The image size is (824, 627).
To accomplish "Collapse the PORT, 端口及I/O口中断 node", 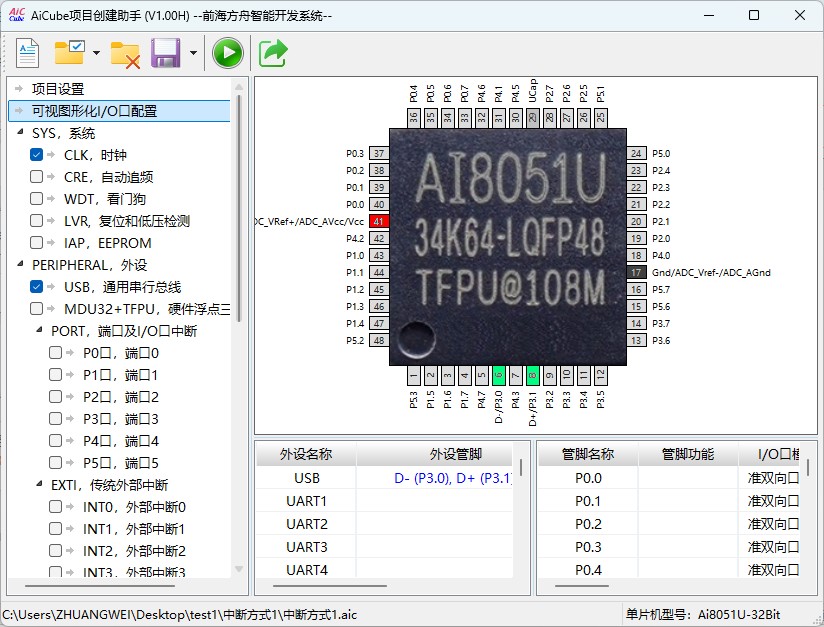I will tap(39, 330).
